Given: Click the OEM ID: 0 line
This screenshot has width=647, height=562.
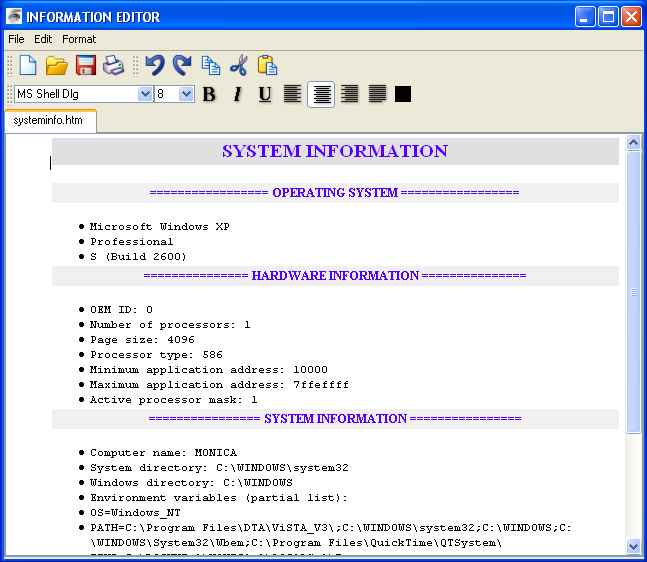Looking at the screenshot, I should (x=121, y=309).
